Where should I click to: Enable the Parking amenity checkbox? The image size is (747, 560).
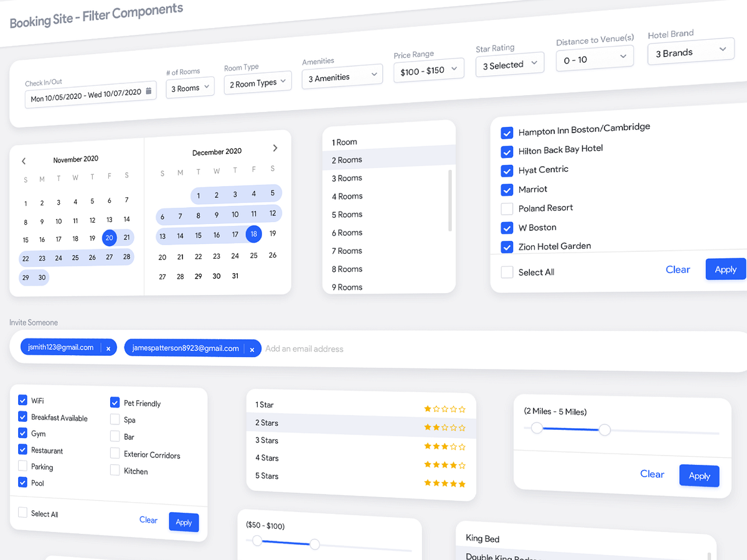[x=22, y=465]
